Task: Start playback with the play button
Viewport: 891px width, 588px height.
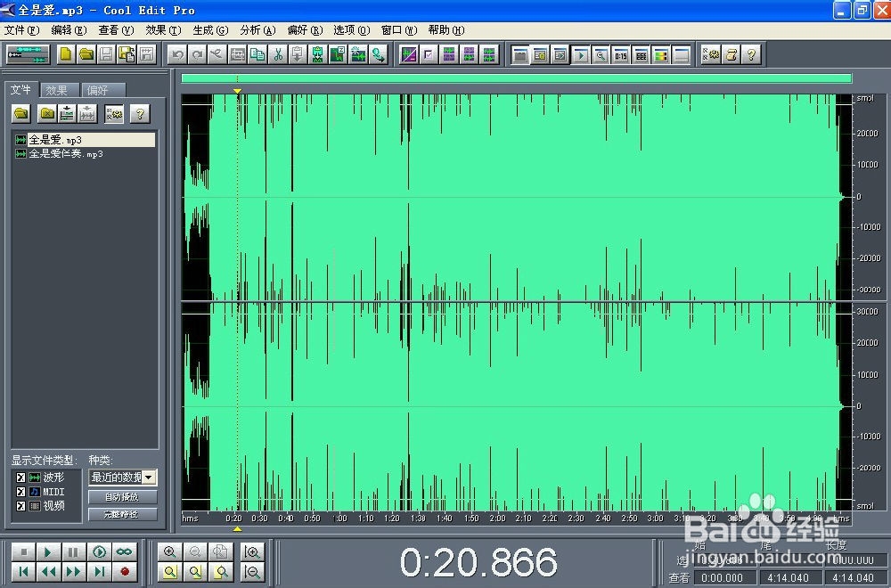Action: pyautogui.click(x=48, y=551)
